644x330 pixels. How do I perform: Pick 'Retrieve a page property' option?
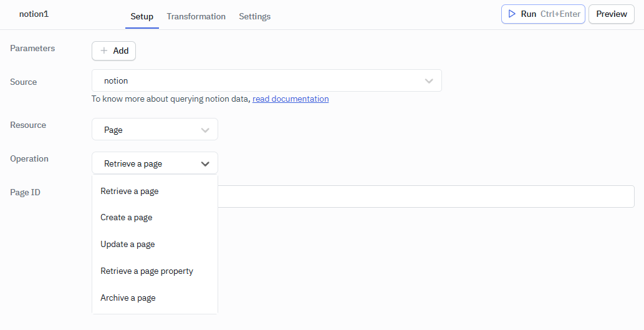[147, 271]
